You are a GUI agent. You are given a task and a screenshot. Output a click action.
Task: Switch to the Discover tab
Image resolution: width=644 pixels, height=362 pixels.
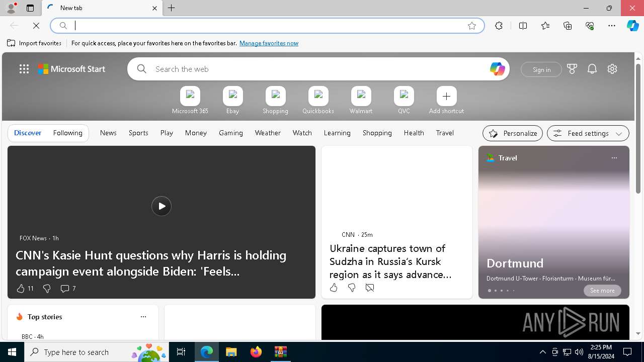point(28,133)
